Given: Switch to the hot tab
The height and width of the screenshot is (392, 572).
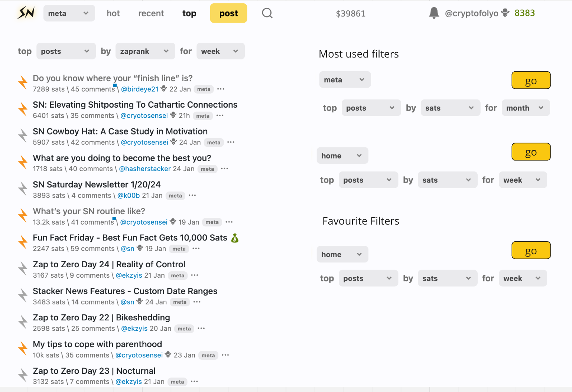Looking at the screenshot, I should 113,13.
